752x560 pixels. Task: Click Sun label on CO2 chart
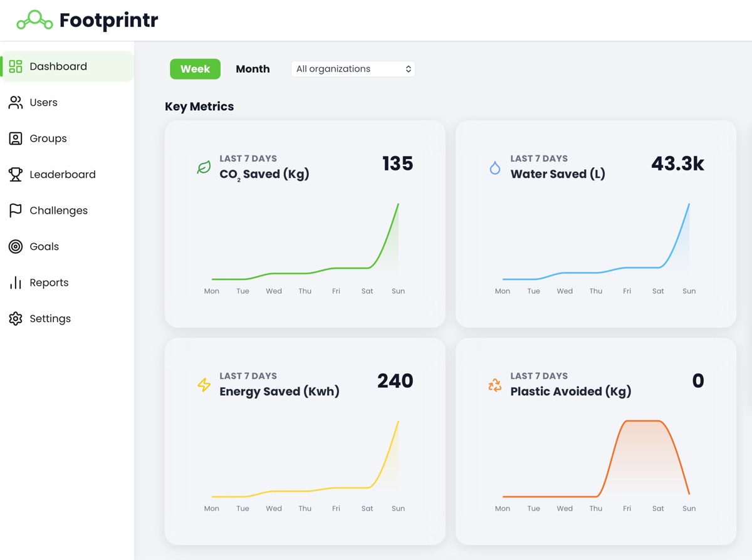tap(398, 291)
